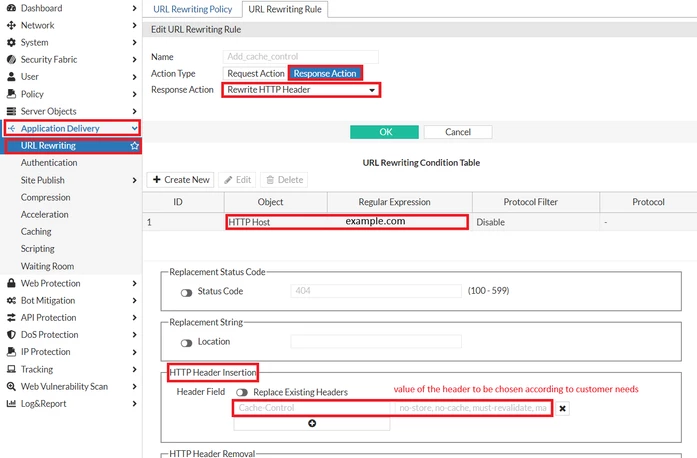Image resolution: width=697 pixels, height=458 pixels.
Task: Switch to URL Rewriting Policy tab
Action: 192,9
